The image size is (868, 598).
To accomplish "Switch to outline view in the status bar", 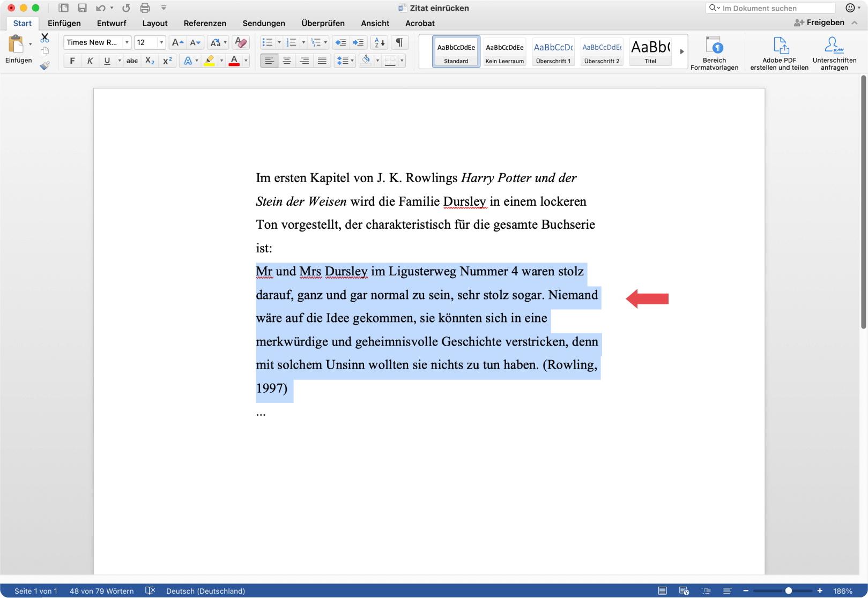I will [706, 590].
